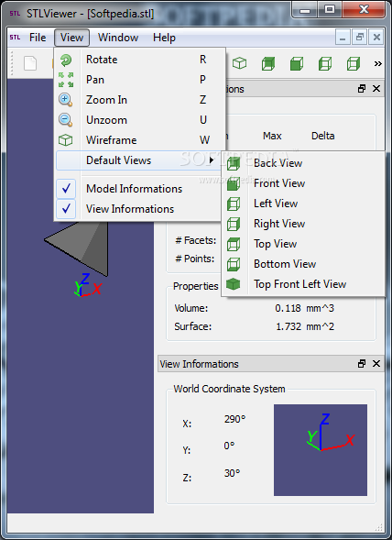Click the Back View cube icon in the submenu
This screenshot has height=540, width=392.
pyautogui.click(x=234, y=163)
